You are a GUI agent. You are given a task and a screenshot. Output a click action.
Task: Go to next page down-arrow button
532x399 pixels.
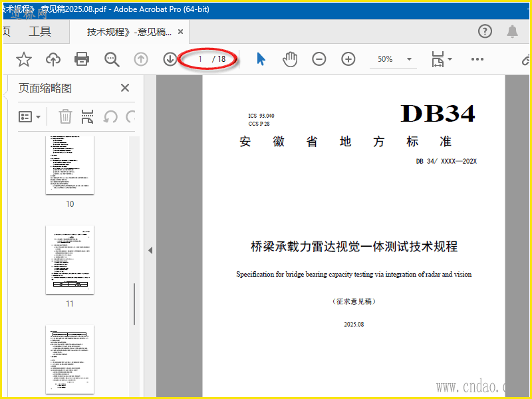point(170,59)
